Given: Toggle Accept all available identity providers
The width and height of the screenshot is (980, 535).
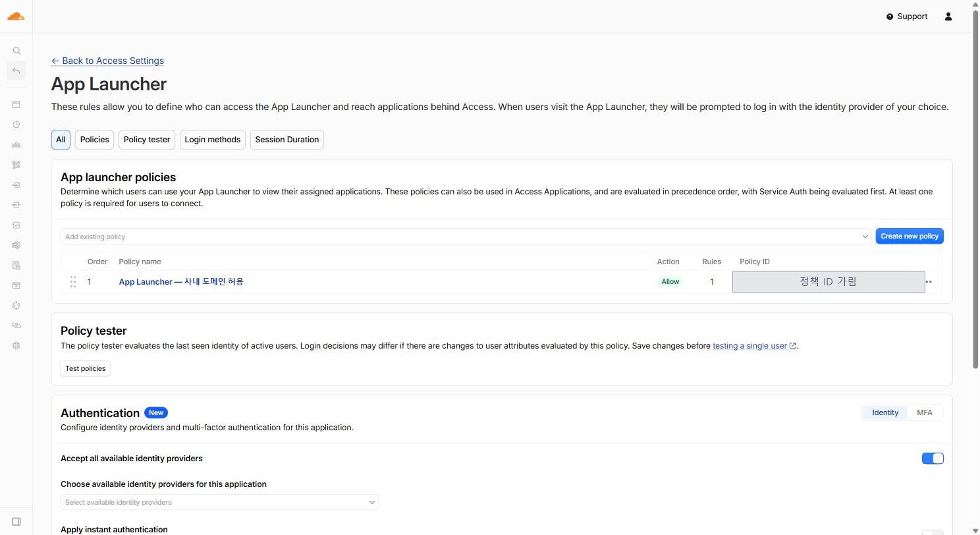Looking at the screenshot, I should (933, 459).
